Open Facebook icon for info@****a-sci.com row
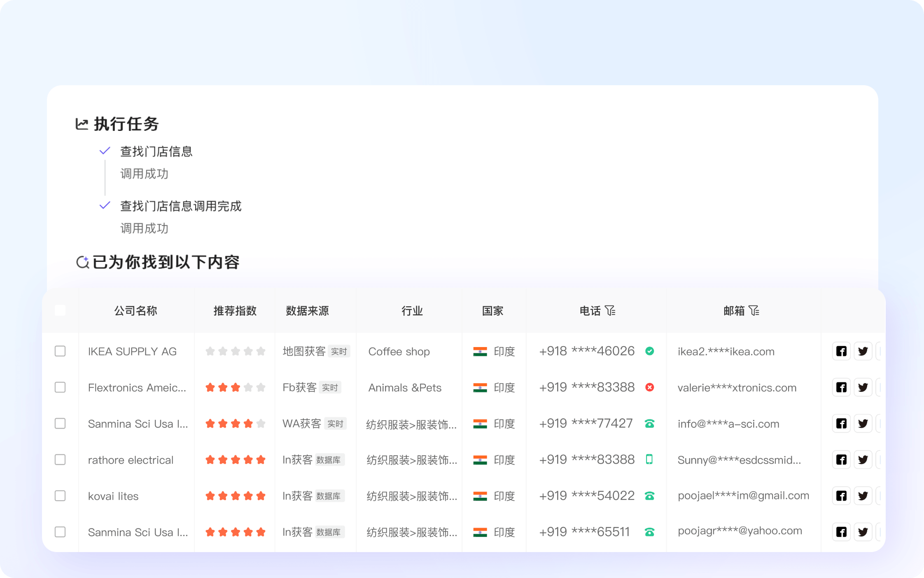 [841, 424]
